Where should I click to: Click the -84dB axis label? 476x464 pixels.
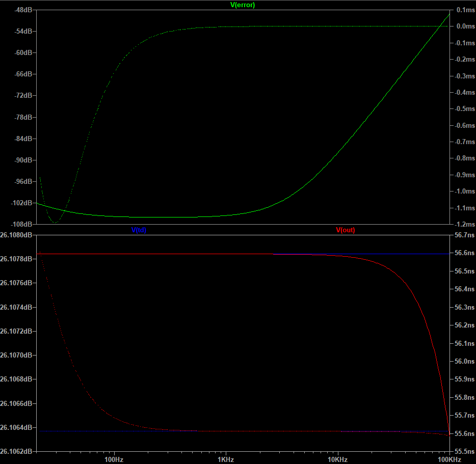point(23,139)
